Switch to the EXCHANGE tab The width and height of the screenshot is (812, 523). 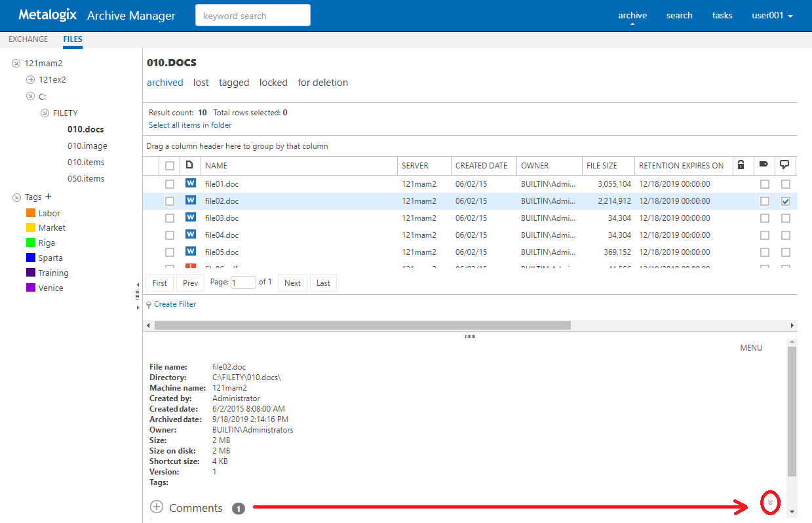coord(28,39)
